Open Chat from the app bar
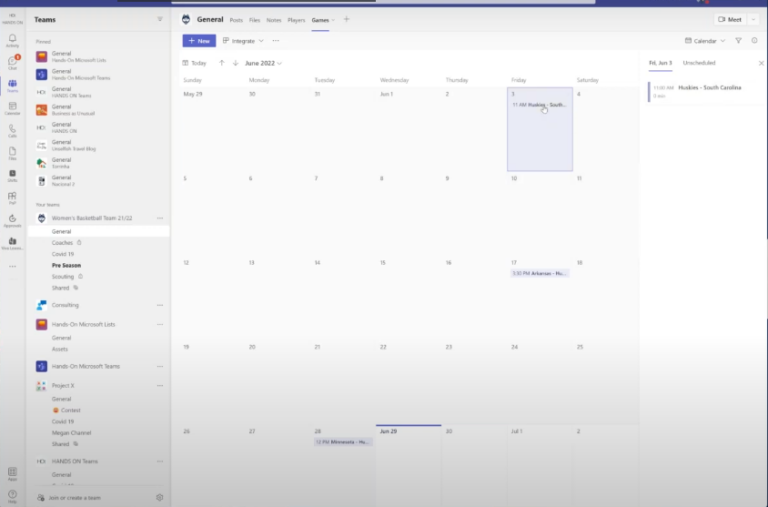The width and height of the screenshot is (768, 507). [x=12, y=63]
